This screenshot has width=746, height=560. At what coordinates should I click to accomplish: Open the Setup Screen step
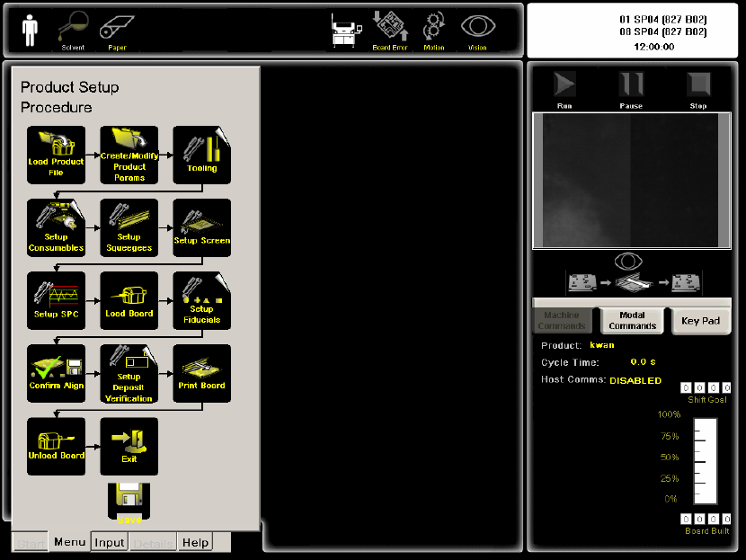click(201, 228)
